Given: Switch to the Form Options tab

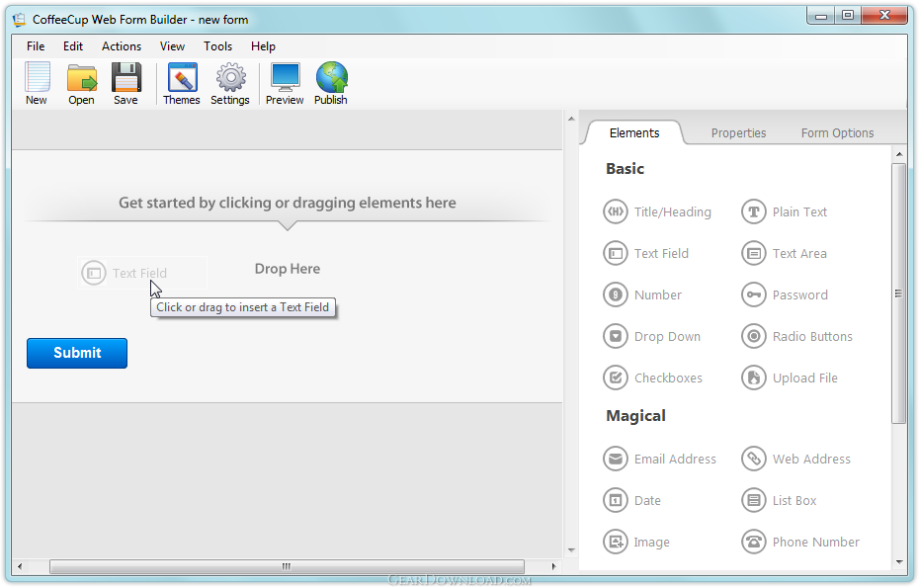Looking at the screenshot, I should (838, 133).
